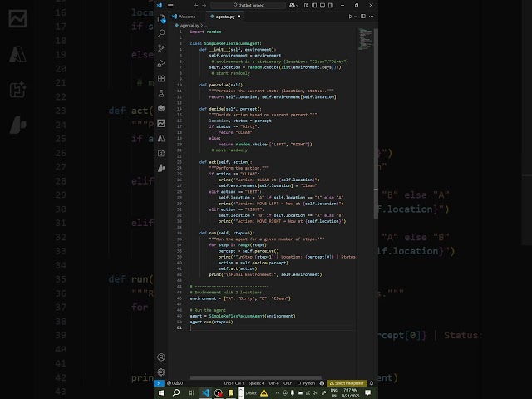Click the Run Python File play button
The image size is (532, 399).
pos(350,17)
